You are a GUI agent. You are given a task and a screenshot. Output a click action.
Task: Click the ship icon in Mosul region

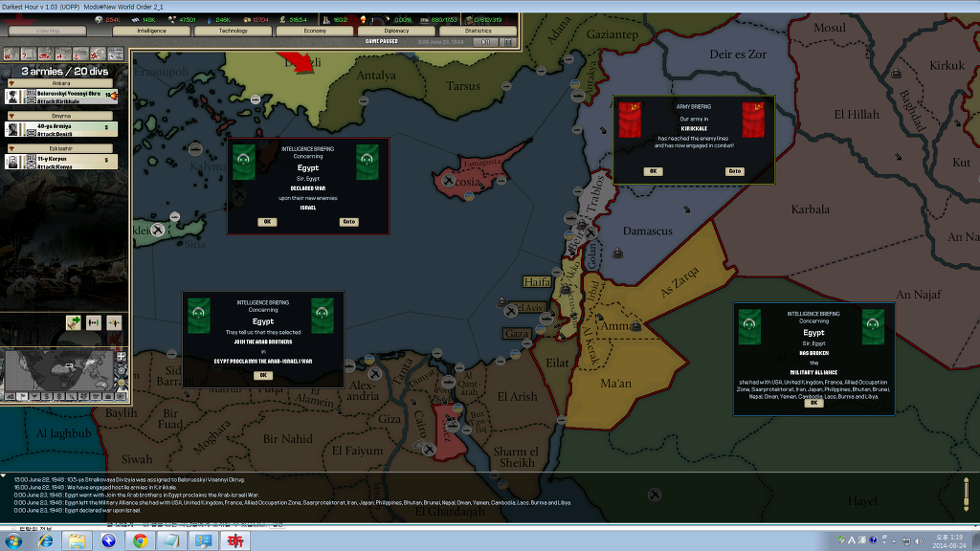tap(896, 73)
